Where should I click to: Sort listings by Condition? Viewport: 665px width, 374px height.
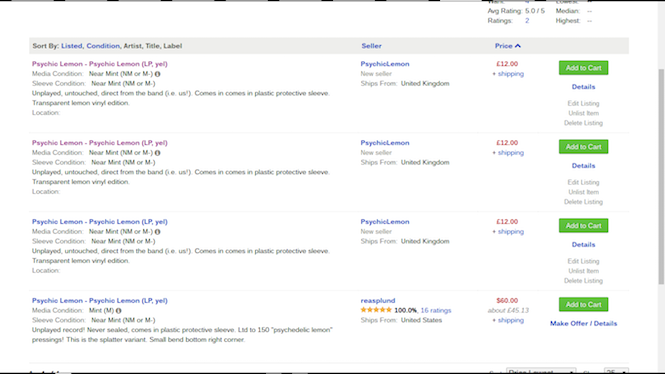103,46
